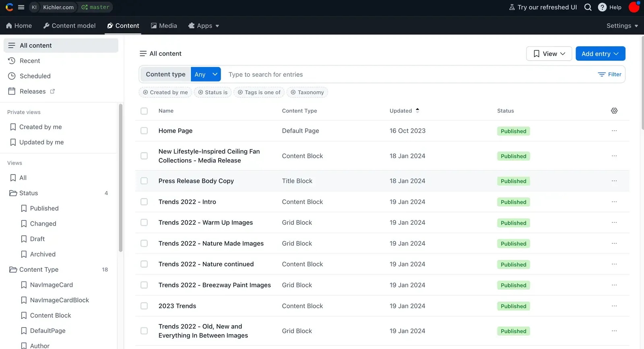The height and width of the screenshot is (349, 644).
Task: Click the Contentful logo icon
Action: [x=9, y=7]
